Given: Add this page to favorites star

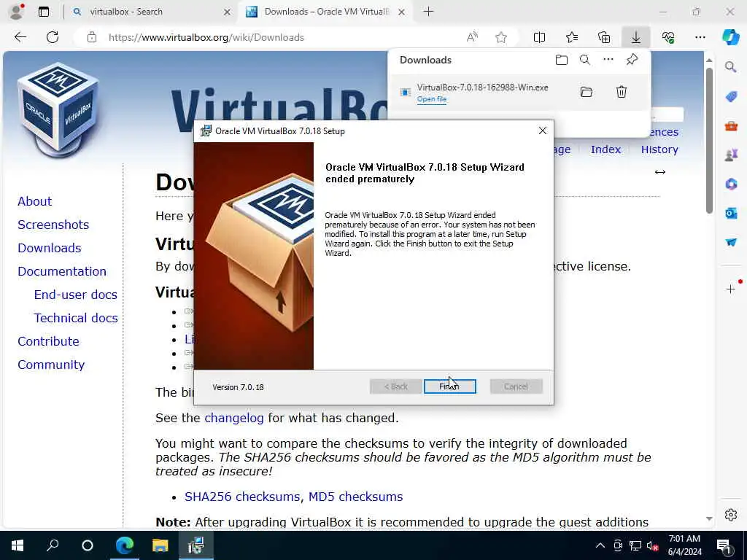Looking at the screenshot, I should pos(500,37).
